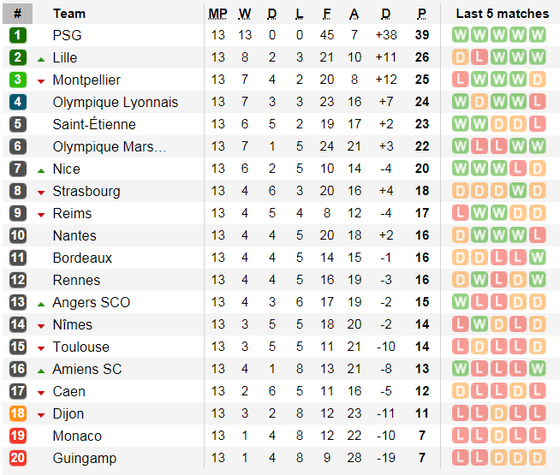The image size is (560, 475).
Task: Click Lille's first D result badge
Action: tap(460, 58)
